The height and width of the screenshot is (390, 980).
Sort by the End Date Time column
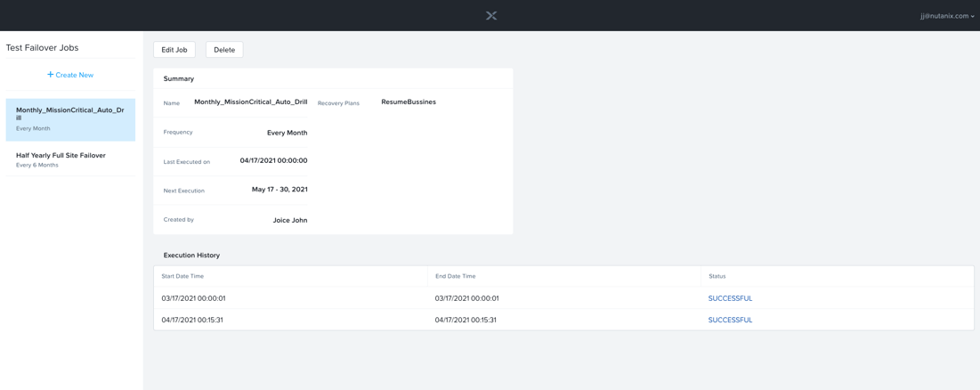point(455,276)
